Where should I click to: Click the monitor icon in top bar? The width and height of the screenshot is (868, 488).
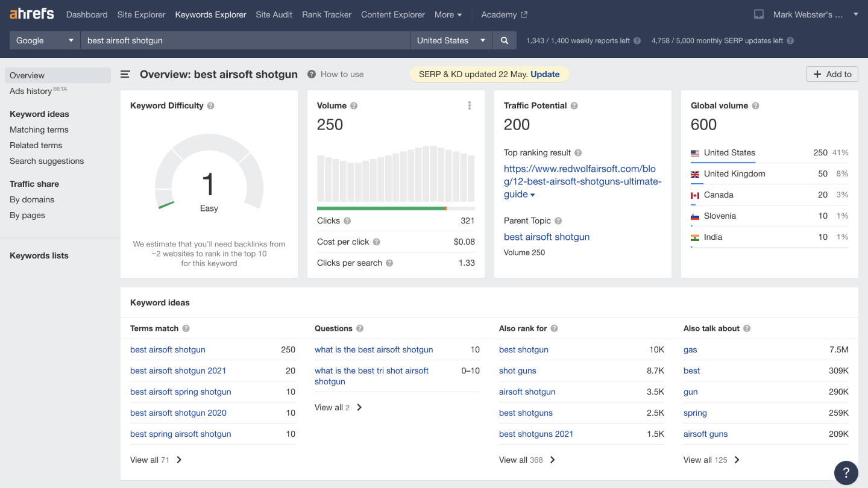click(x=759, y=14)
